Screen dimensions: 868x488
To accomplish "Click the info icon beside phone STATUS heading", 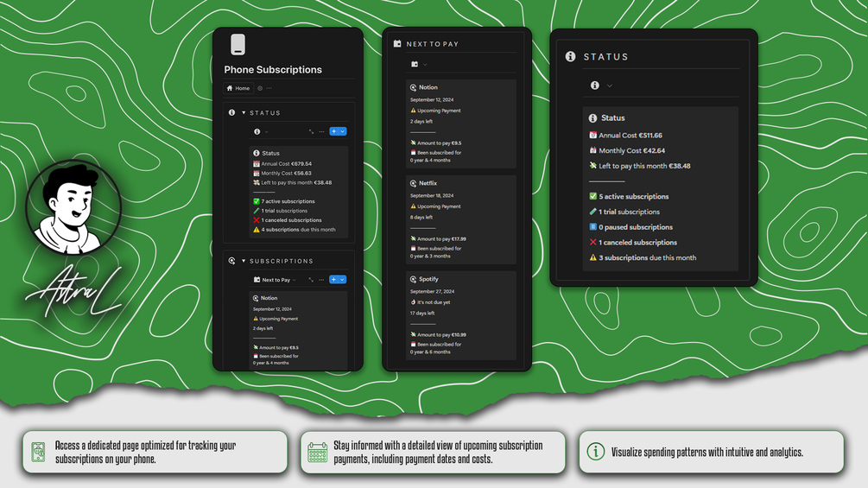I will [x=231, y=112].
